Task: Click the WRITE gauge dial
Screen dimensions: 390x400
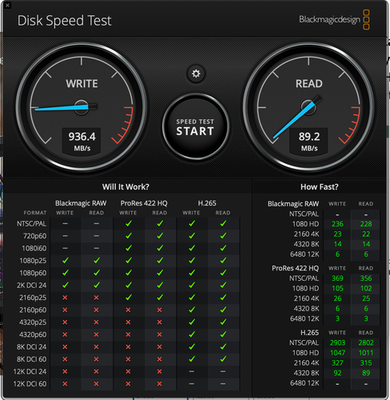Action: [82, 107]
